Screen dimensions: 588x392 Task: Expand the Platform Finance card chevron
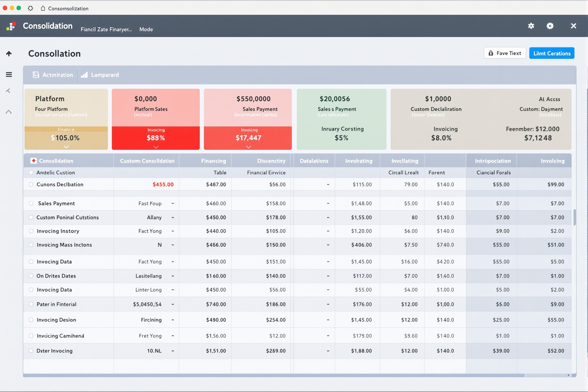coord(66,147)
